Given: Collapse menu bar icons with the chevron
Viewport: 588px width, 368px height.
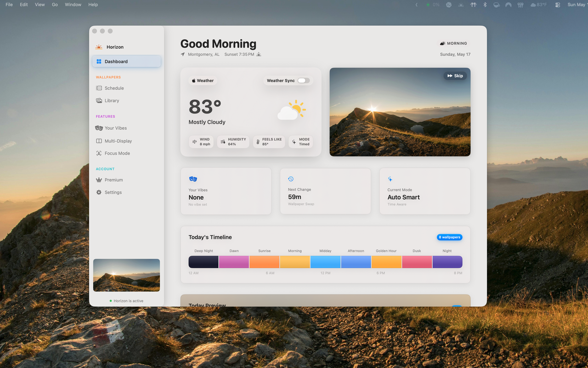Looking at the screenshot, I should click(417, 5).
